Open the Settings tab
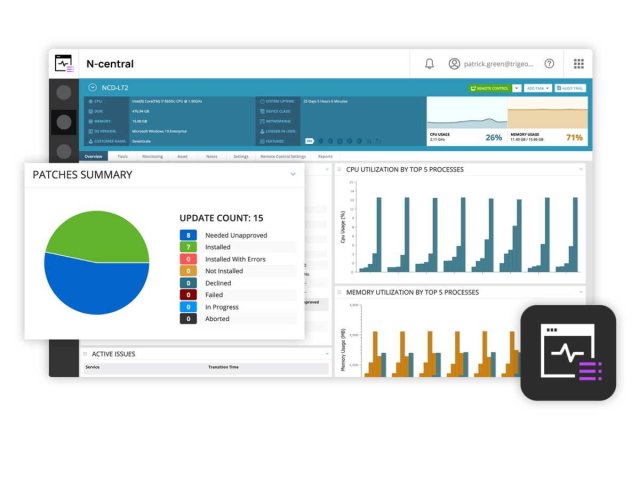 tap(241, 156)
